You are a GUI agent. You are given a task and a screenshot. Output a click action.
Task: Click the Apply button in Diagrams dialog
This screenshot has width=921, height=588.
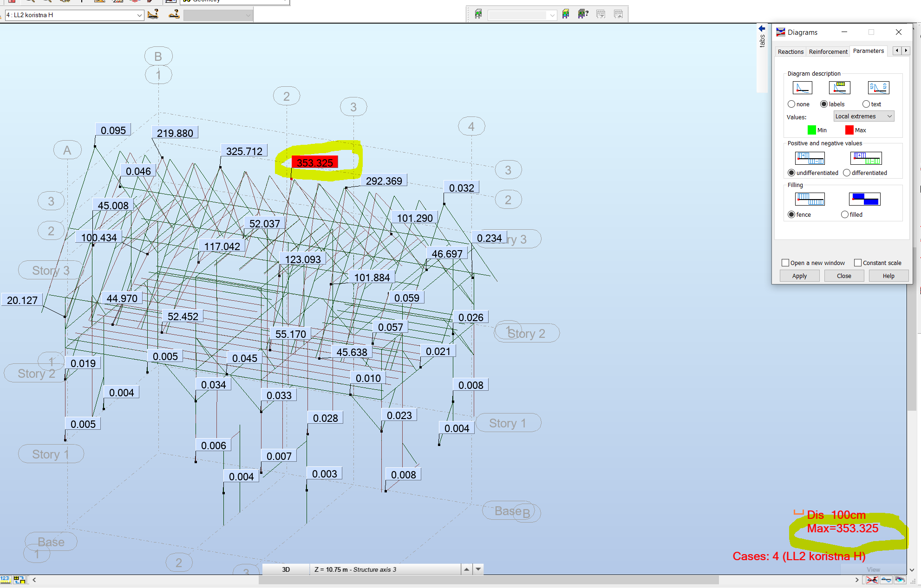pos(799,276)
